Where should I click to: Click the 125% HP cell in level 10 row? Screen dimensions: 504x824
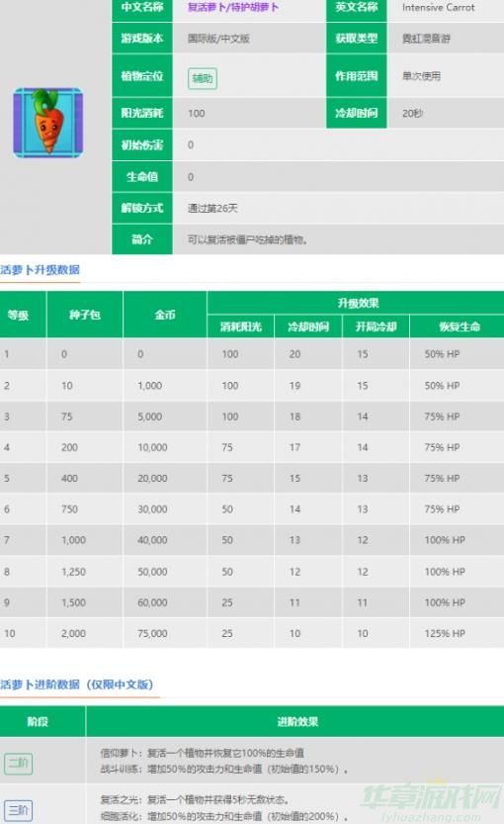pos(445,633)
